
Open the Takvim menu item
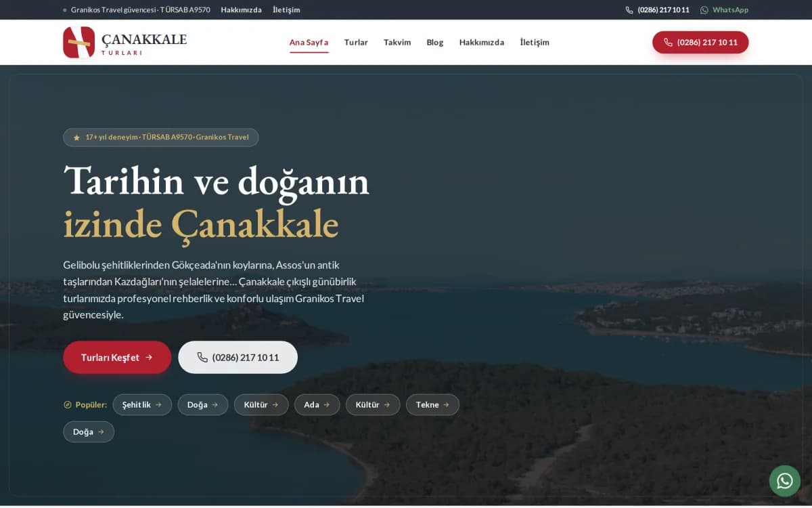tap(397, 42)
